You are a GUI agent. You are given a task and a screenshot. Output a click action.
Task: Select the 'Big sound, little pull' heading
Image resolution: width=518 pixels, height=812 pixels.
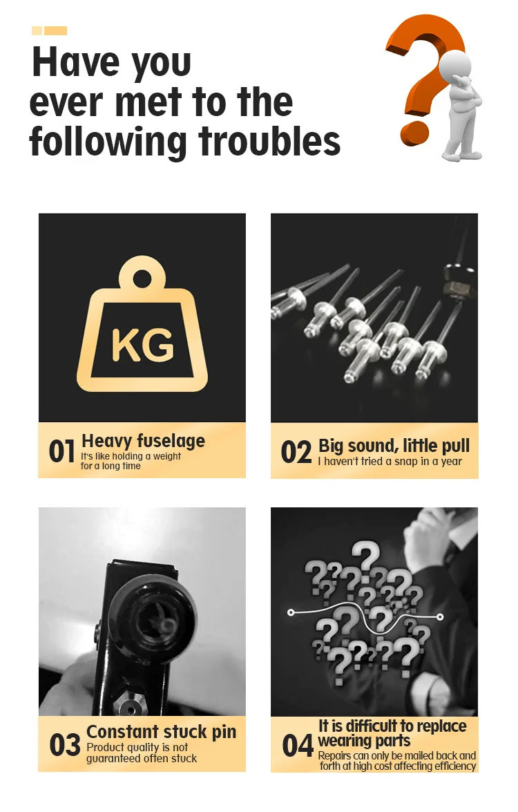click(x=394, y=445)
